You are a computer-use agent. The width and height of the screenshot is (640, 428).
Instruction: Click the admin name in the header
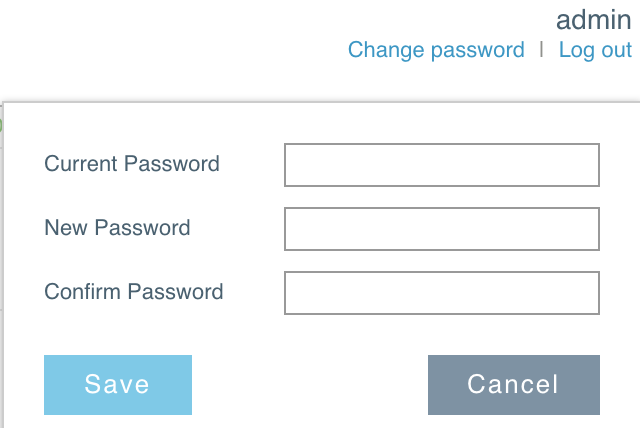(x=593, y=20)
